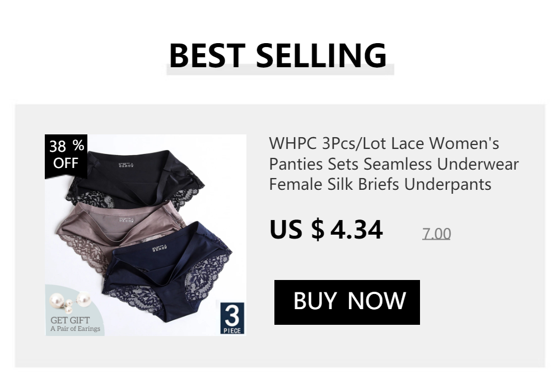Screen dimensions: 560x392
Task: Click the 3 PIECE badge icon
Action: point(232,318)
